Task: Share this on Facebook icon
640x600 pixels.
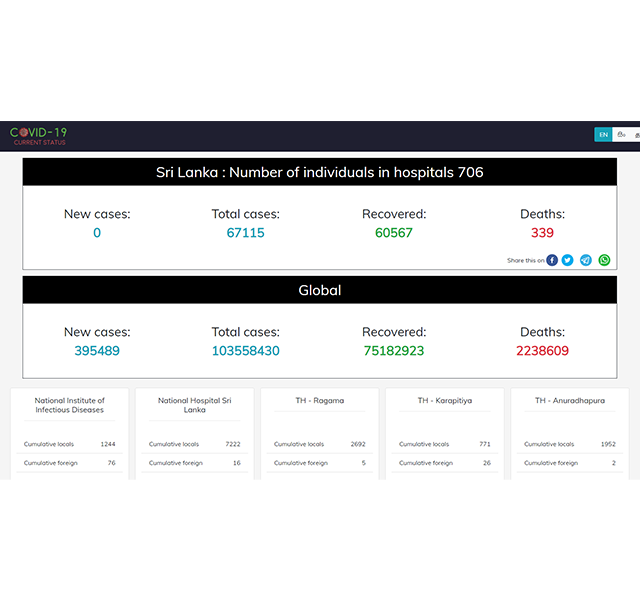Action: [x=552, y=260]
